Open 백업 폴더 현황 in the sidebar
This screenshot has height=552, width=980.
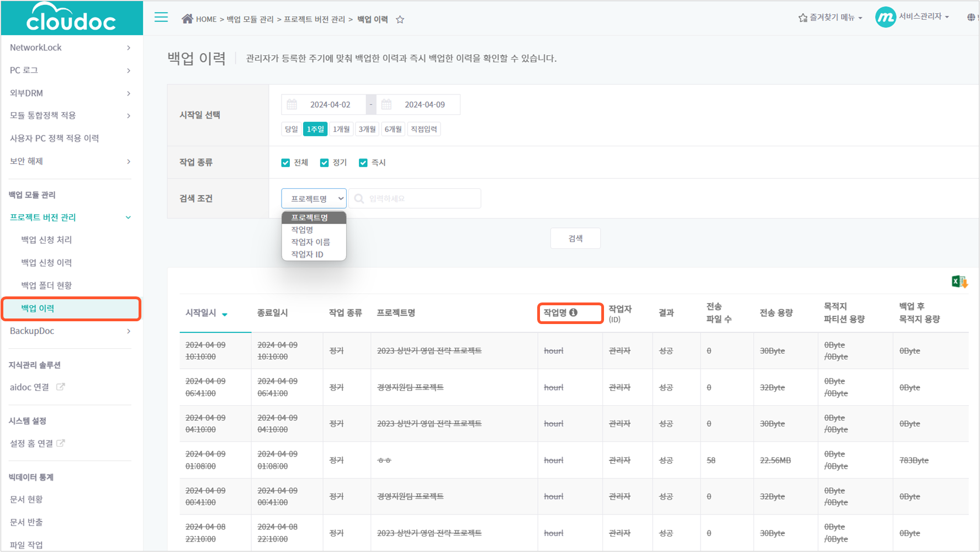click(x=46, y=285)
